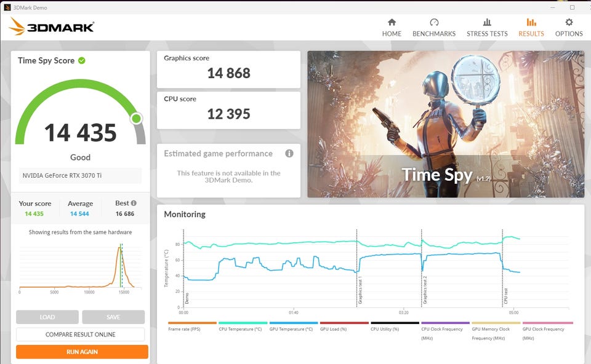Viewport: 591px width, 364px height.
Task: Click the Graphics score value 14 868
Action: (x=228, y=73)
